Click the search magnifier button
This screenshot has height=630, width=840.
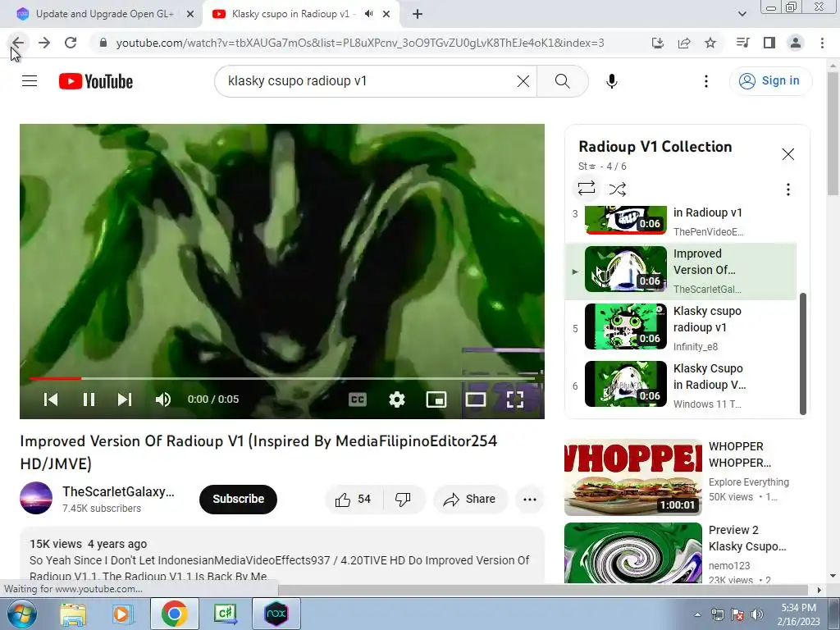pyautogui.click(x=563, y=81)
